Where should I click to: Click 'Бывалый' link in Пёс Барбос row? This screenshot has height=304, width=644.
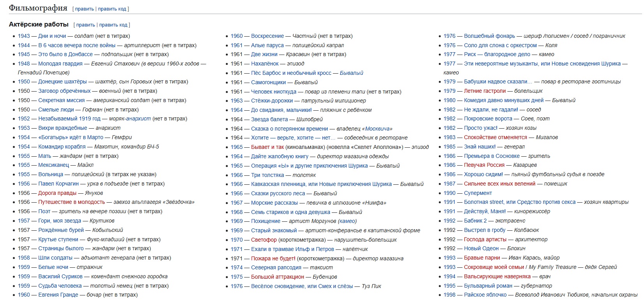pyautogui.click(x=352, y=73)
